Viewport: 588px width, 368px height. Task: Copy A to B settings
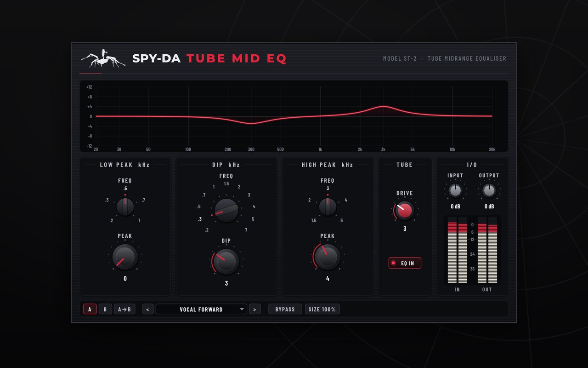coord(124,309)
